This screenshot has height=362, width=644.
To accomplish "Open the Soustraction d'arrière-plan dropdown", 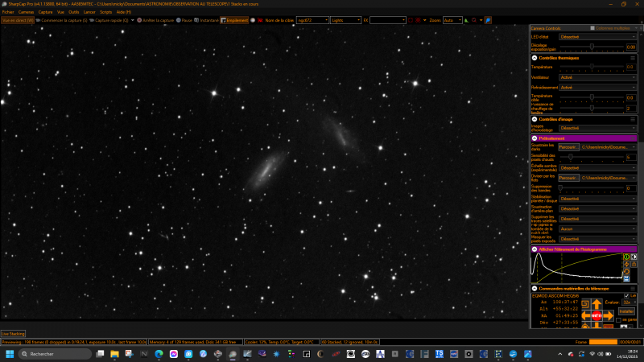I will point(597,208).
